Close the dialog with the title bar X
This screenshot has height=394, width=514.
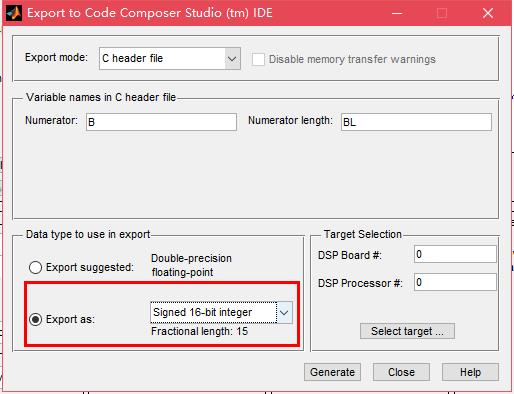(x=488, y=13)
